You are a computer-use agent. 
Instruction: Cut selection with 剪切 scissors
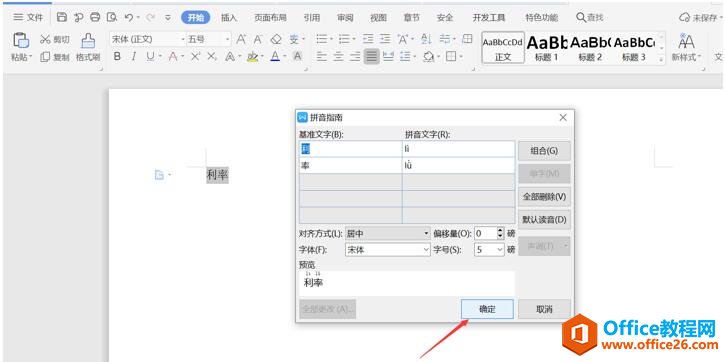[55, 40]
